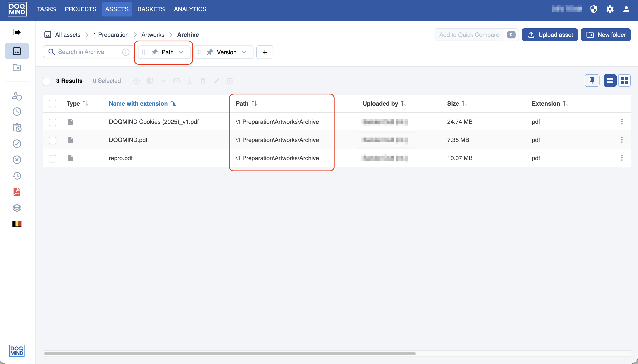Switch to grid view layout
This screenshot has width=638, height=364.
pyautogui.click(x=624, y=80)
